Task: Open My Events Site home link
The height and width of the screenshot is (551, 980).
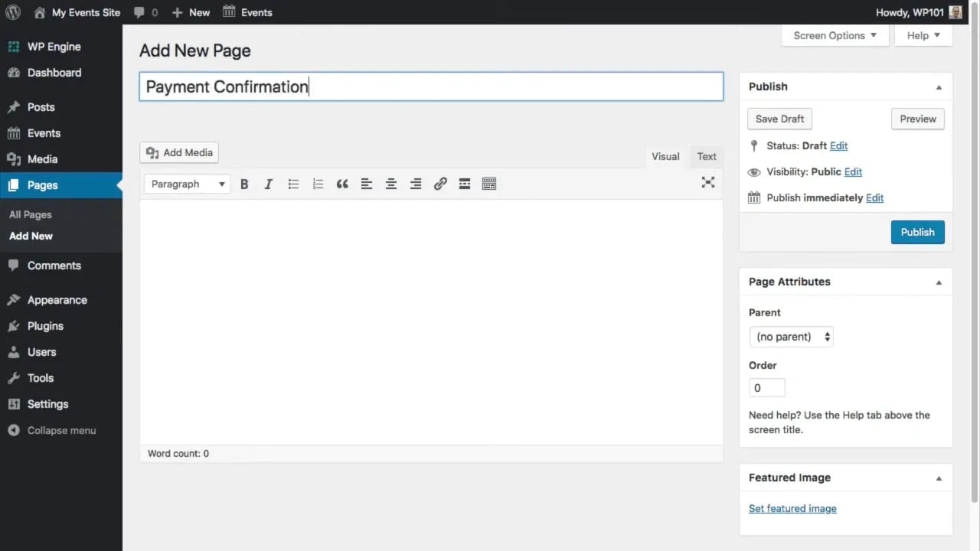Action: coord(77,12)
